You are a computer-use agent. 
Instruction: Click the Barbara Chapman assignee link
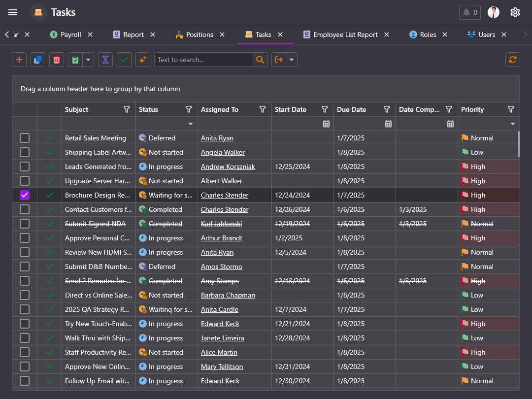(x=228, y=295)
